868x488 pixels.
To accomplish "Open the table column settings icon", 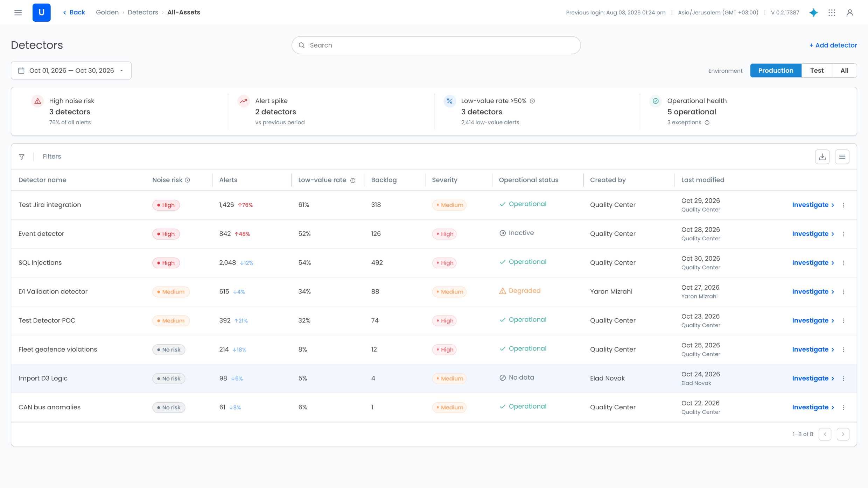I will pos(842,157).
